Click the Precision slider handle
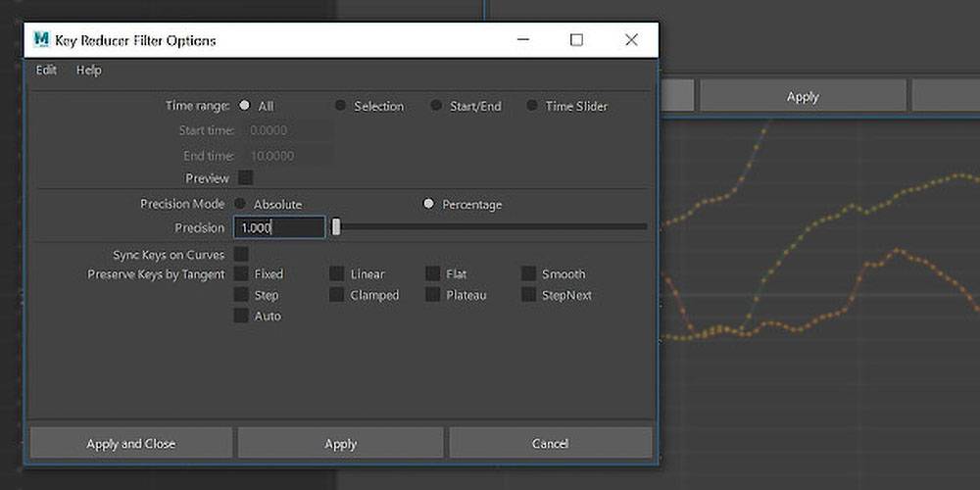The image size is (980, 490). [x=336, y=227]
